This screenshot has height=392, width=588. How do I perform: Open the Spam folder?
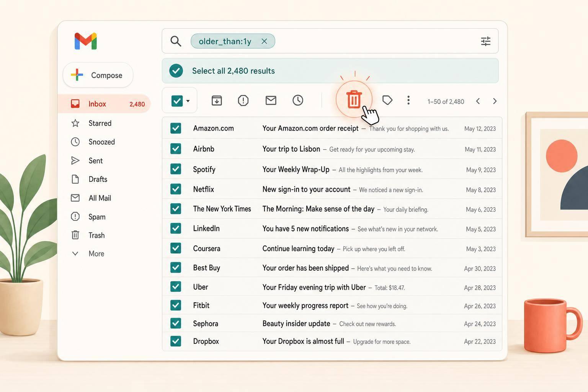pos(97,217)
